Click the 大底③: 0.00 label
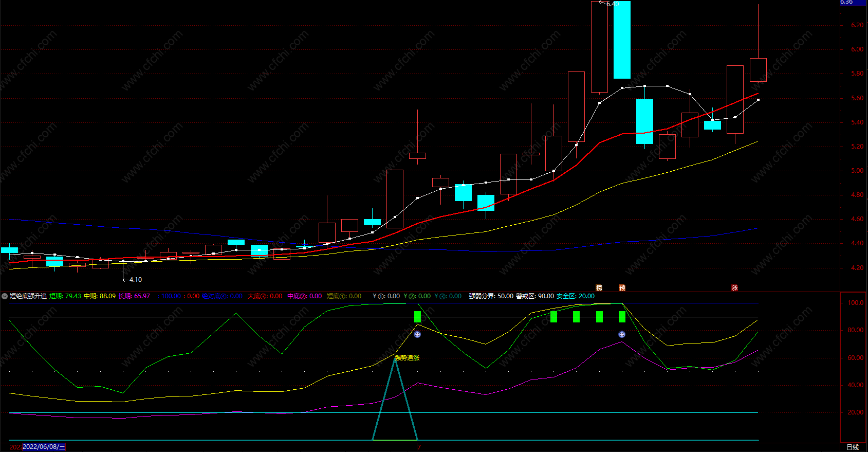The image size is (868, 452). 265,296
